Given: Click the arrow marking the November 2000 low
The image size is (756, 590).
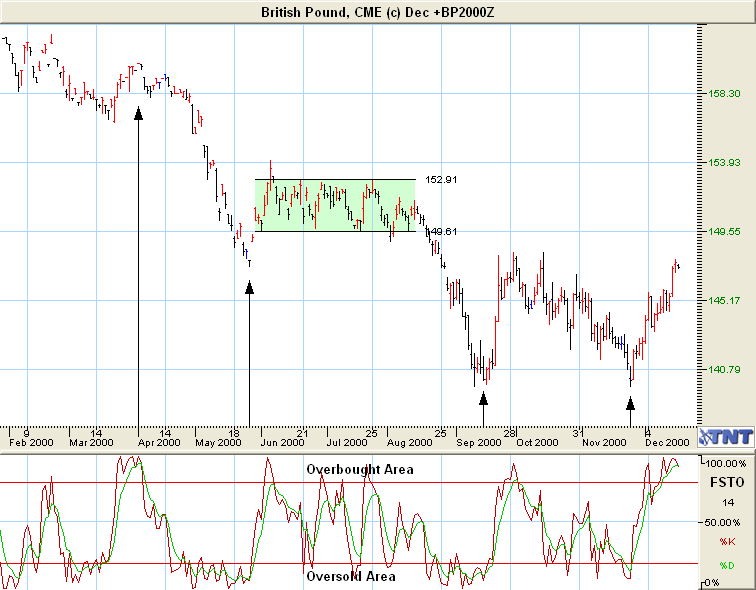Looking at the screenshot, I should point(630,403).
